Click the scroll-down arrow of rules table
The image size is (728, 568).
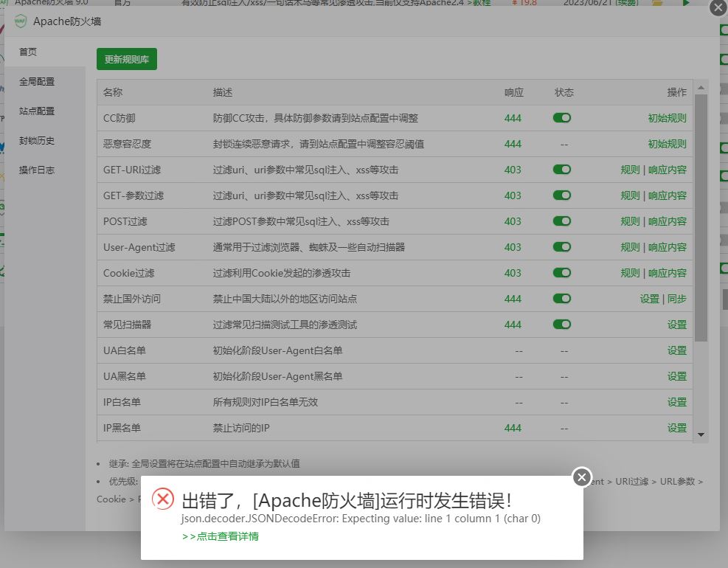[701, 435]
